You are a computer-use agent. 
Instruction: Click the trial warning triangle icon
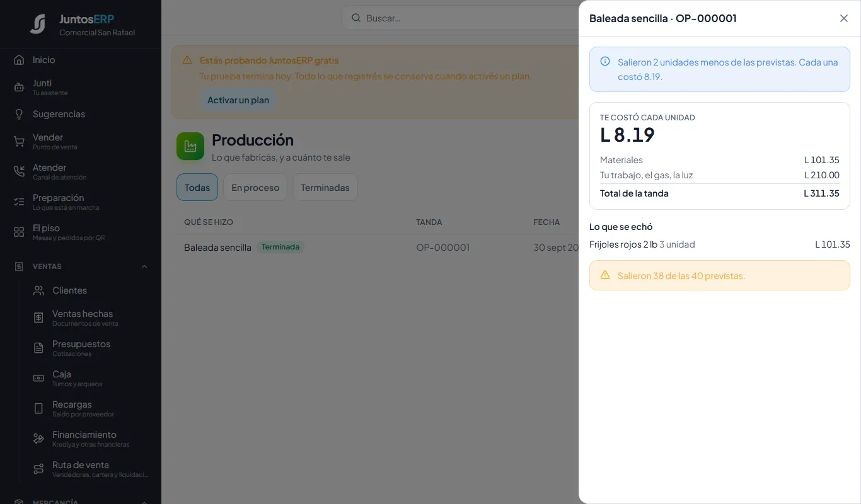coord(187,60)
